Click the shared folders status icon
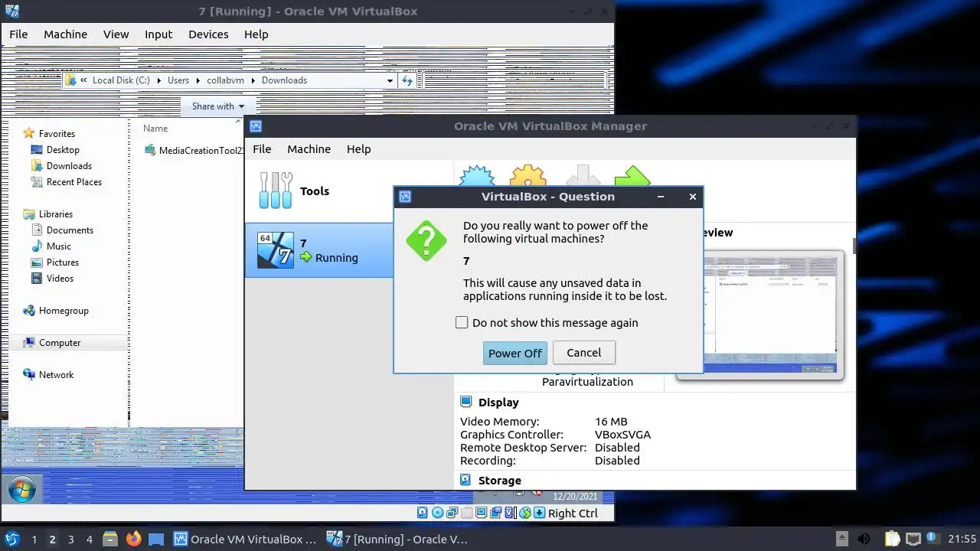Viewport: 980px width, 551px height. pyautogui.click(x=466, y=513)
